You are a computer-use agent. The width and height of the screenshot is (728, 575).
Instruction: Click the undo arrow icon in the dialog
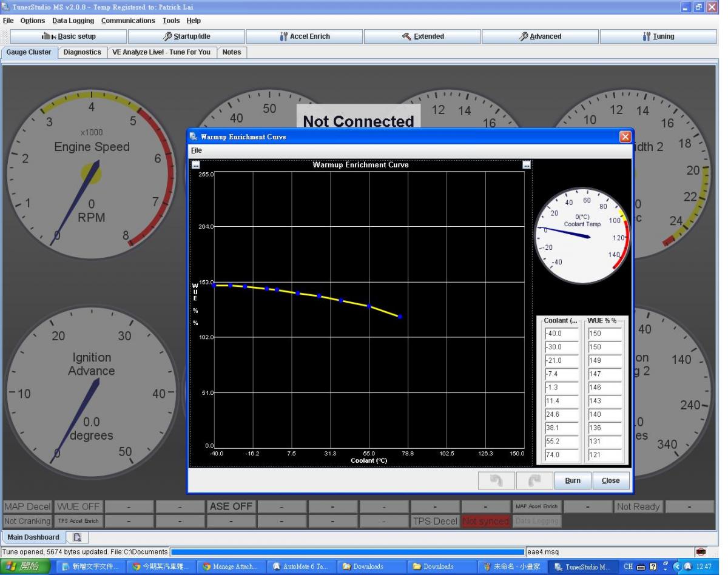tap(496, 480)
